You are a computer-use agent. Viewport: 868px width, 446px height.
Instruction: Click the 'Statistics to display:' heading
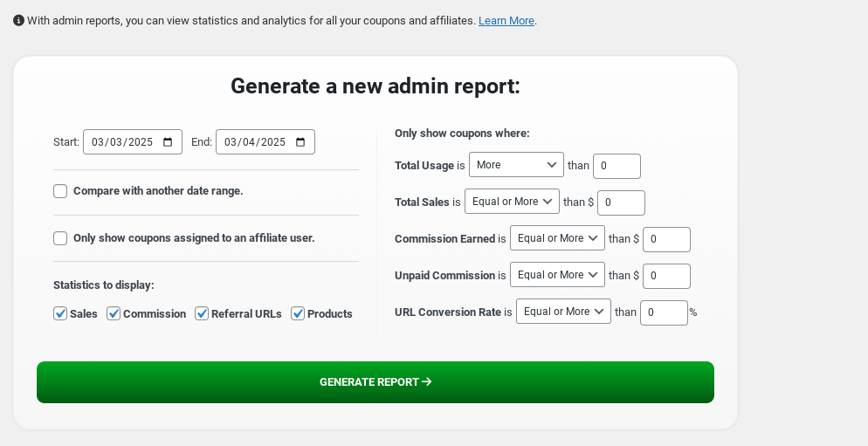click(x=104, y=285)
